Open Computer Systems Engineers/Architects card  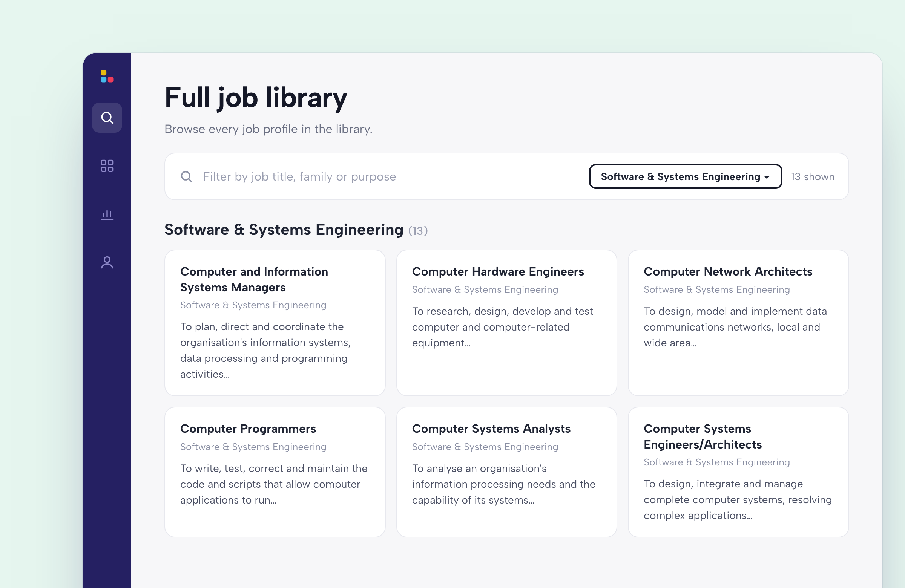point(738,472)
